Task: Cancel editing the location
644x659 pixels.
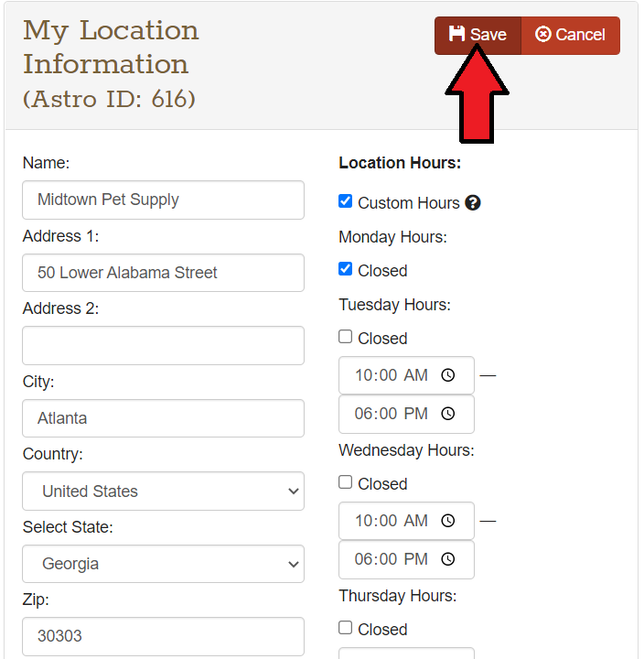Action: click(571, 35)
